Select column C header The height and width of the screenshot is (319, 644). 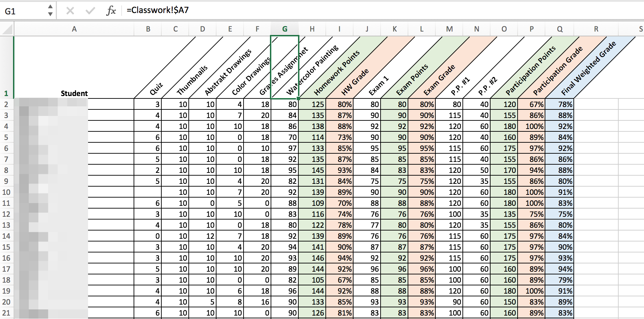(x=175, y=29)
